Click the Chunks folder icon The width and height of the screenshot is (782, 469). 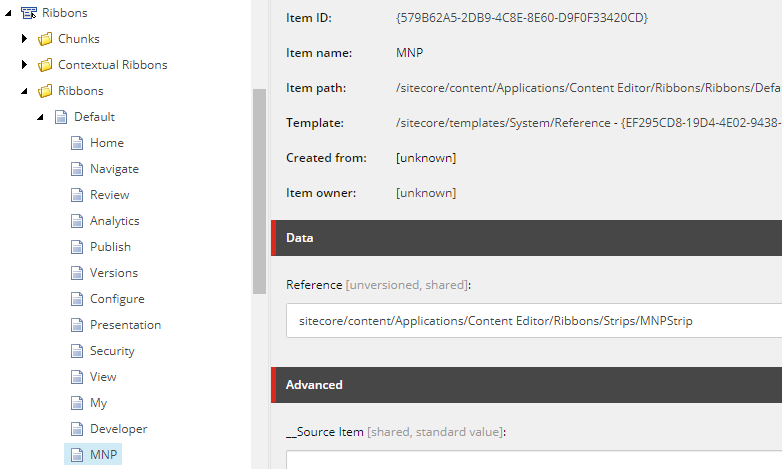click(x=45, y=38)
